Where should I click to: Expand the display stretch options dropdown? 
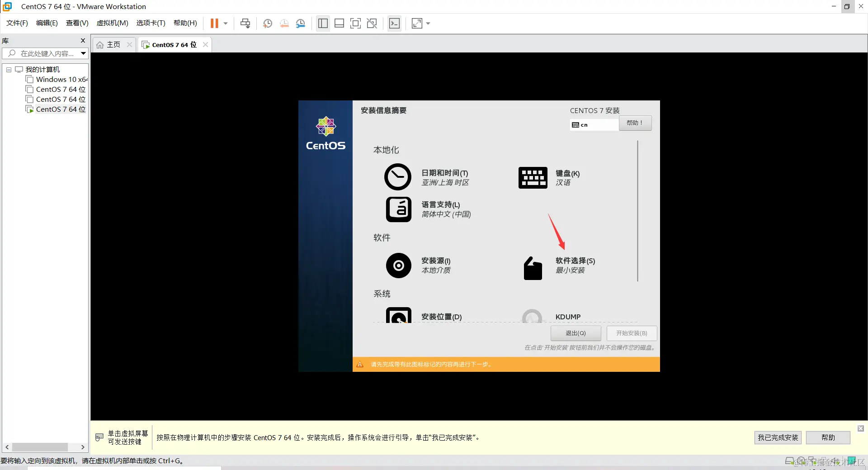(428, 23)
